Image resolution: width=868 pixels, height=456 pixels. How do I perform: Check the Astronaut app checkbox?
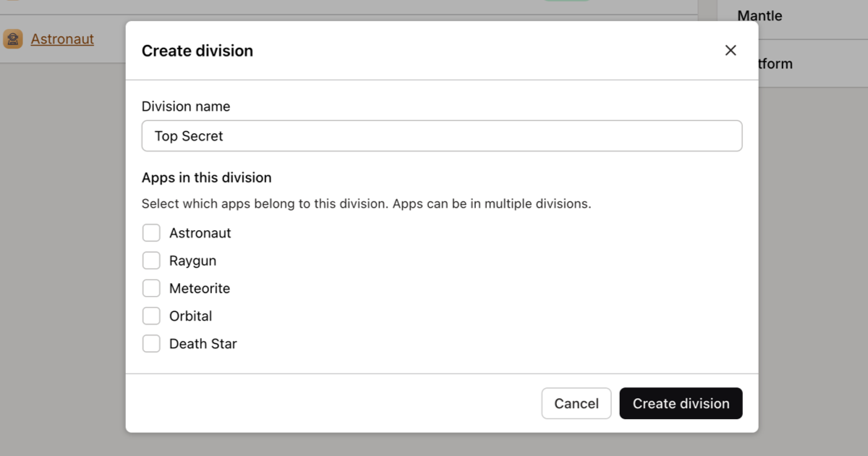(151, 232)
